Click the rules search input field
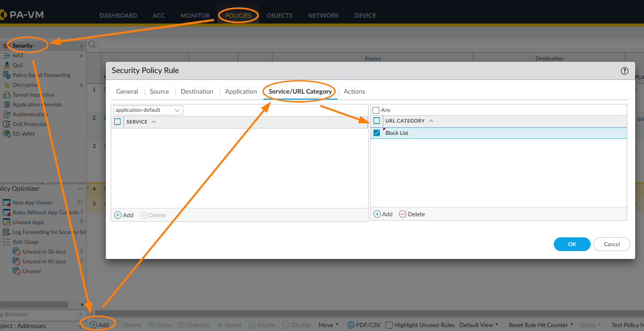 click(370, 45)
